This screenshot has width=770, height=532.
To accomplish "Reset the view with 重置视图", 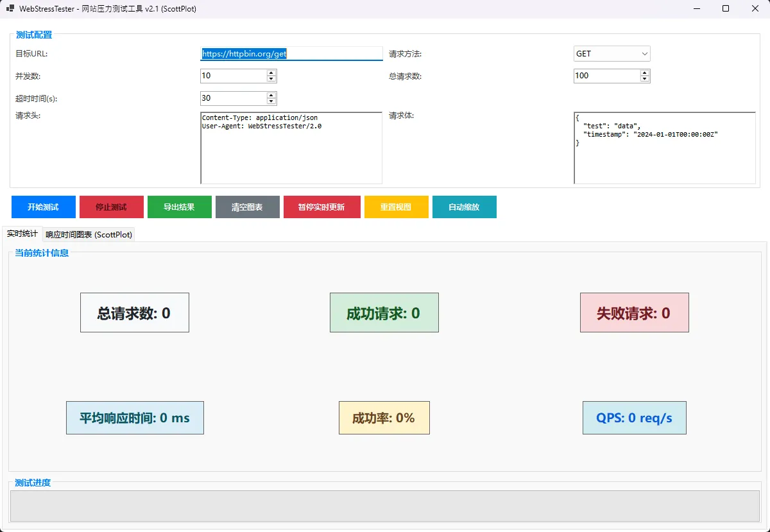I will click(396, 207).
